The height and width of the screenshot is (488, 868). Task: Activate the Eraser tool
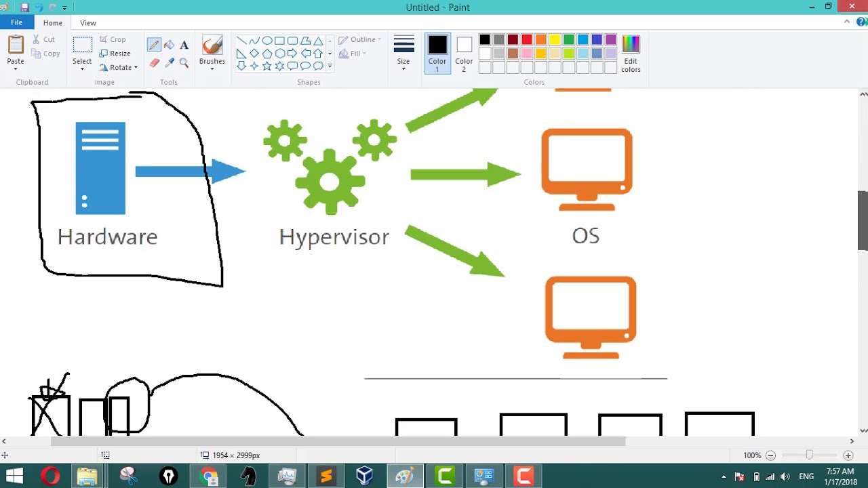coord(154,62)
